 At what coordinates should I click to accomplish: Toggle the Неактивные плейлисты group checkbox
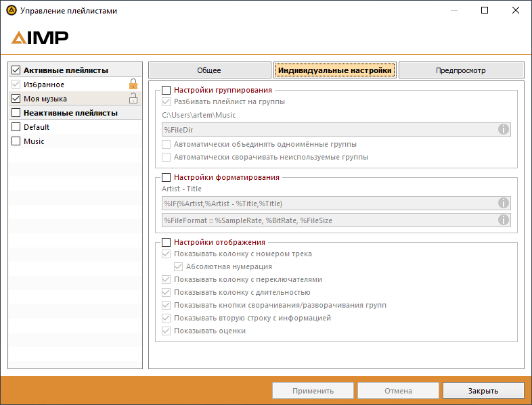click(x=16, y=113)
